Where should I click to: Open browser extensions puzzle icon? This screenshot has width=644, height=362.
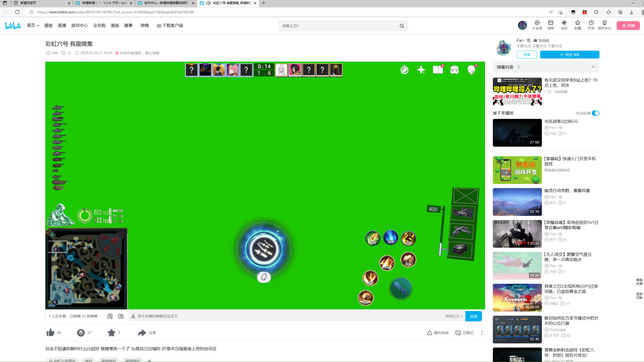596,12
